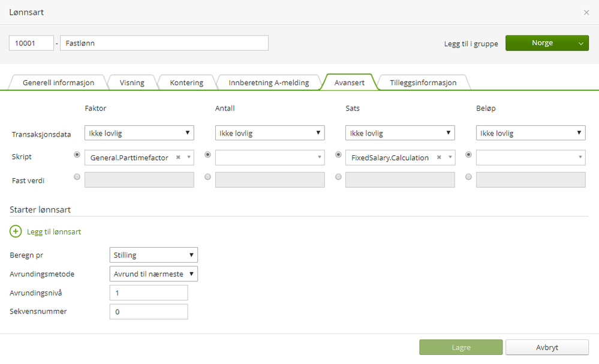This screenshot has width=599, height=364.
Task: Clear the FixedSalary.Calculation script selection
Action: [439, 158]
